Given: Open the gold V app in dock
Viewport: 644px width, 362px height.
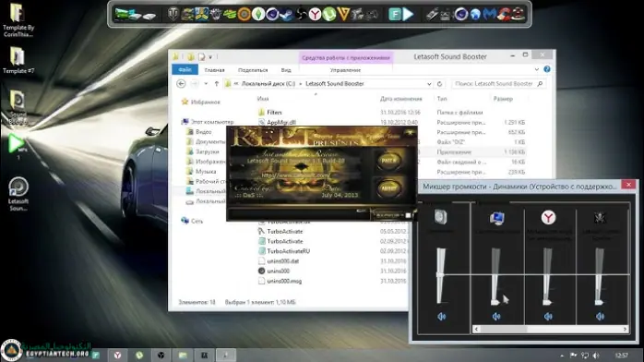Looking at the screenshot, I should pos(343,15).
